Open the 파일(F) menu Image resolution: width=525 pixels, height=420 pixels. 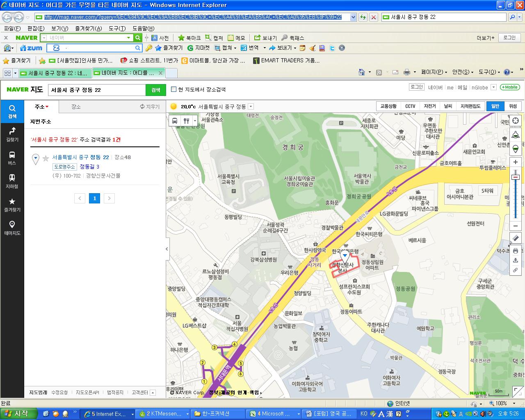[12, 28]
